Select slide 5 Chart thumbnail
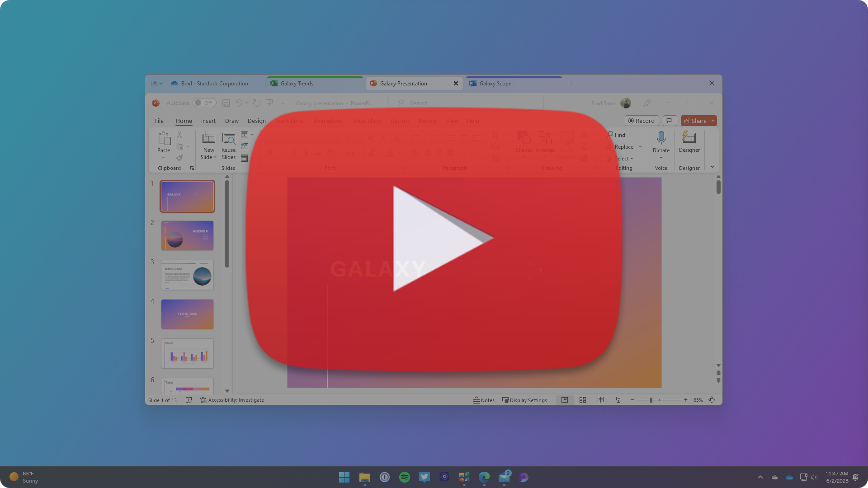Screen dimensions: 868x488 pos(187,353)
